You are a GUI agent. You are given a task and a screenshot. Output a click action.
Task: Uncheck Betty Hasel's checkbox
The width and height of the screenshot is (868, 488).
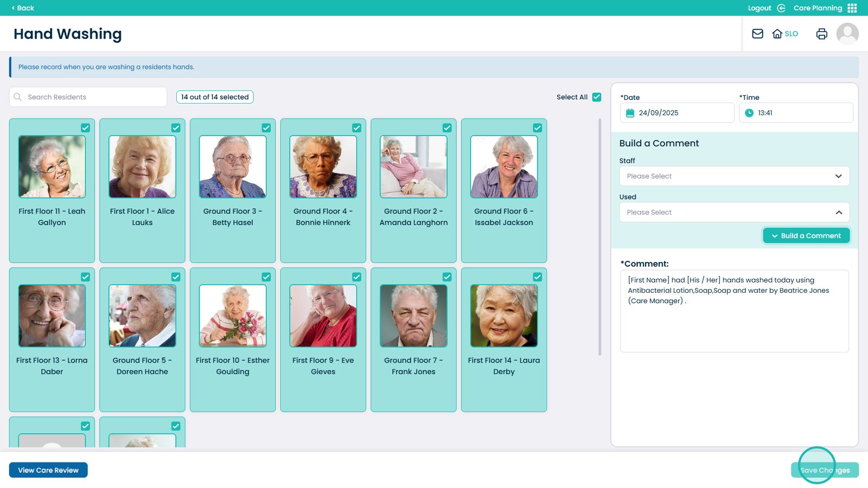(x=266, y=128)
